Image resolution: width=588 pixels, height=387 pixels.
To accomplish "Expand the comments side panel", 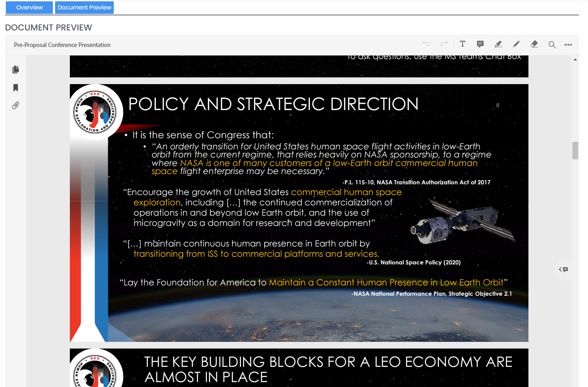I will click(x=563, y=269).
